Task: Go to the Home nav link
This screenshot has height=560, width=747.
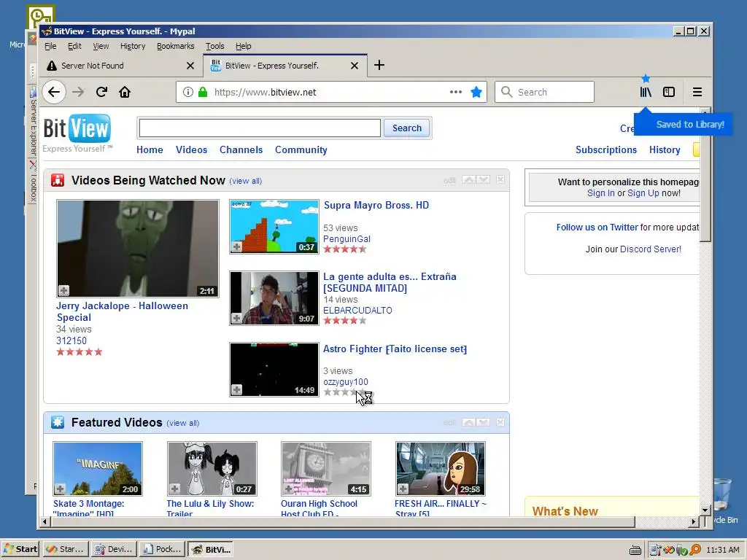Action: click(x=150, y=149)
